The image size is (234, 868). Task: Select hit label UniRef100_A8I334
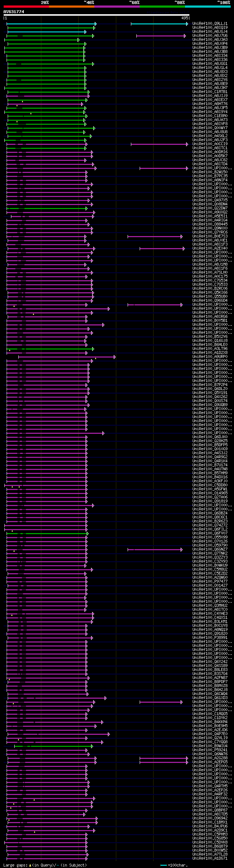pyautogui.click(x=210, y=55)
